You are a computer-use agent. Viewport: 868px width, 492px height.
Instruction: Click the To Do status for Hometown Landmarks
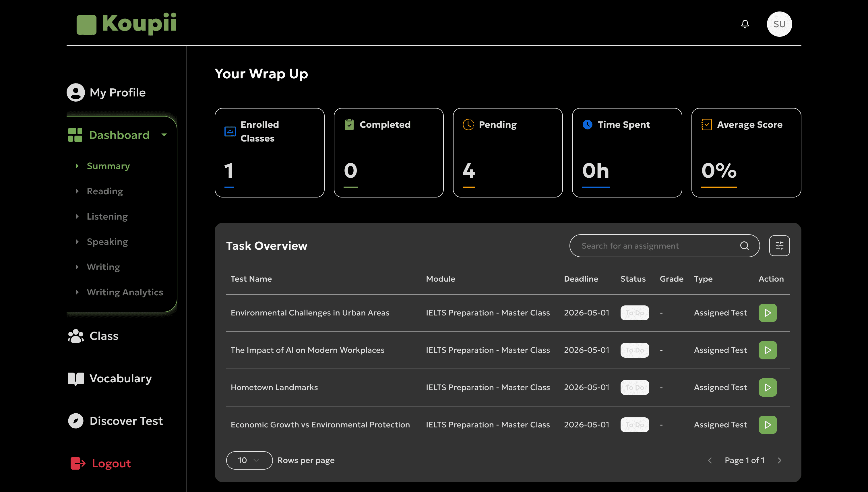coord(635,387)
